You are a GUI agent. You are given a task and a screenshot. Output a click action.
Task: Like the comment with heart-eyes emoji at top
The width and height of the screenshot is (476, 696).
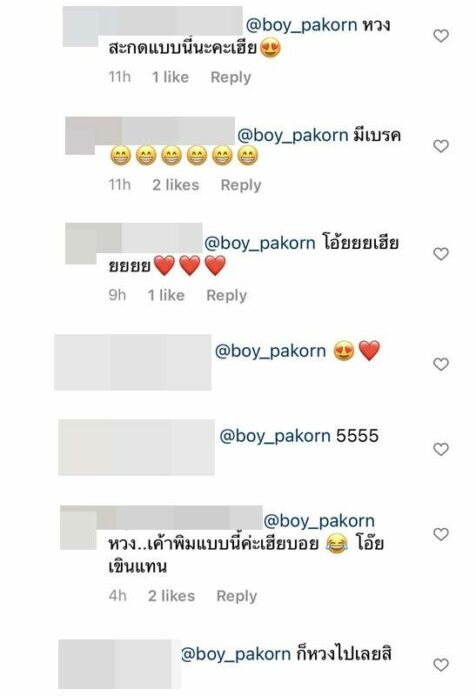pos(440,36)
